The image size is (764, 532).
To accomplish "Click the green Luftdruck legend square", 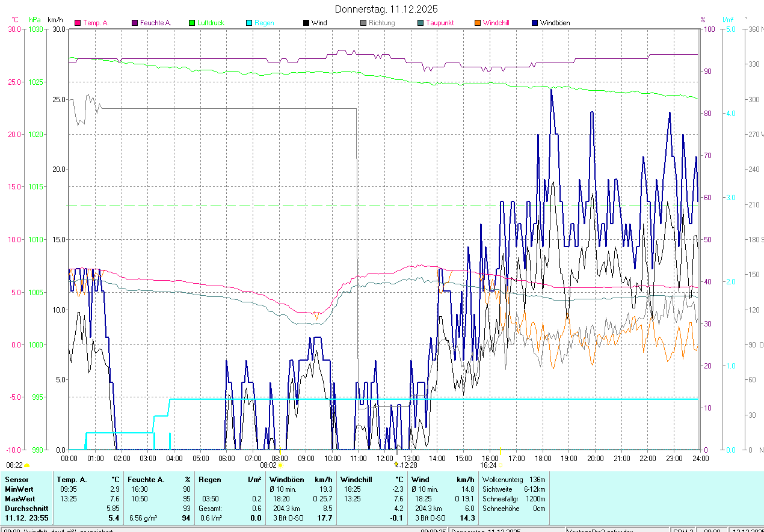I will [192, 23].
